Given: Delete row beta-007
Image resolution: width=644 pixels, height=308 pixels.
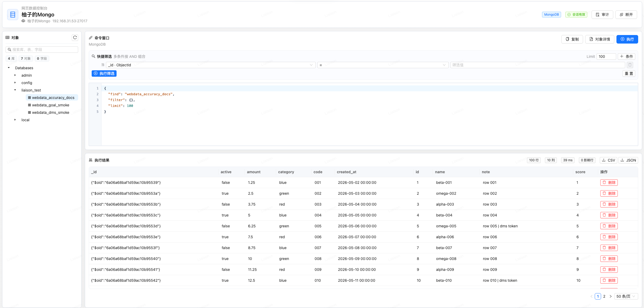Looking at the screenshot, I should tap(609, 248).
